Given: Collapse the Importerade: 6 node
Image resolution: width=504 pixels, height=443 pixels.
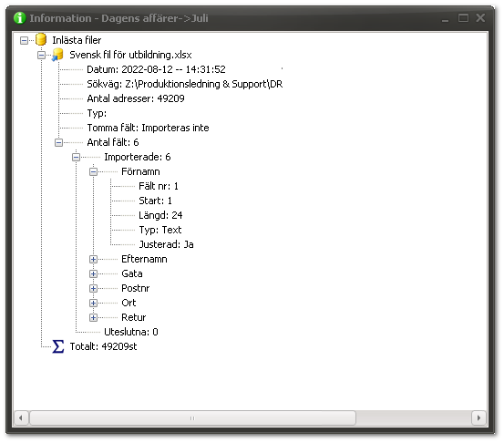Looking at the screenshot, I should coord(77,157).
